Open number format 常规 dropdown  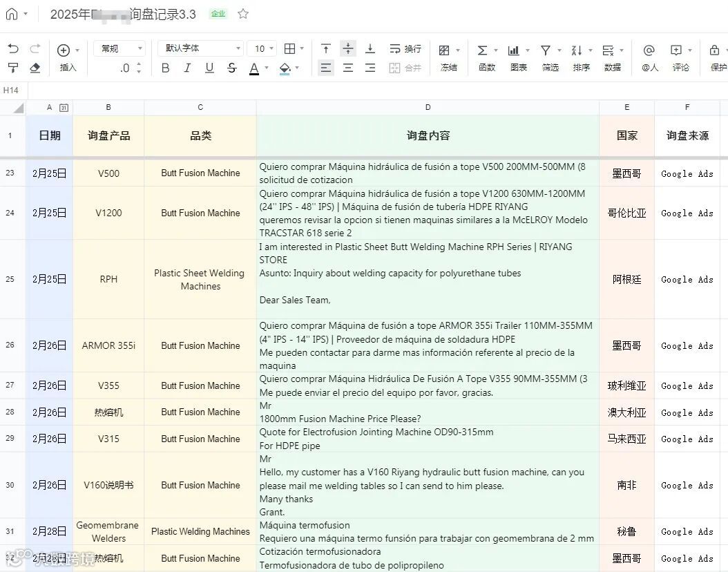(119, 48)
